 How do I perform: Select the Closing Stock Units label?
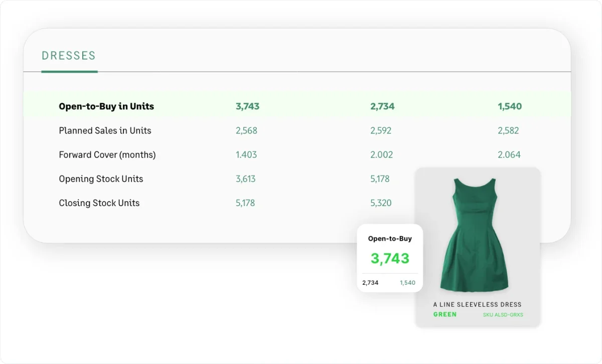[99, 203]
